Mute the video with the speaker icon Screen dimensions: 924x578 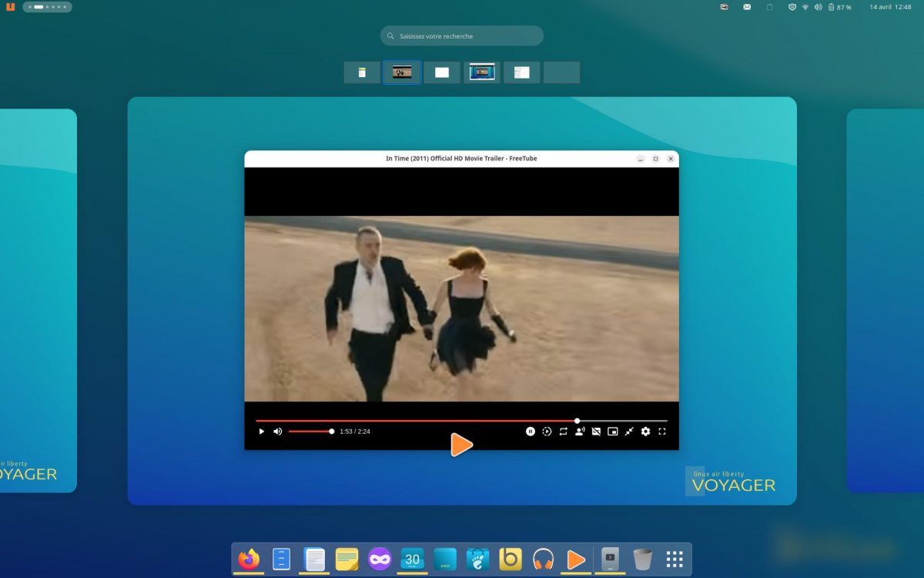pyautogui.click(x=278, y=432)
